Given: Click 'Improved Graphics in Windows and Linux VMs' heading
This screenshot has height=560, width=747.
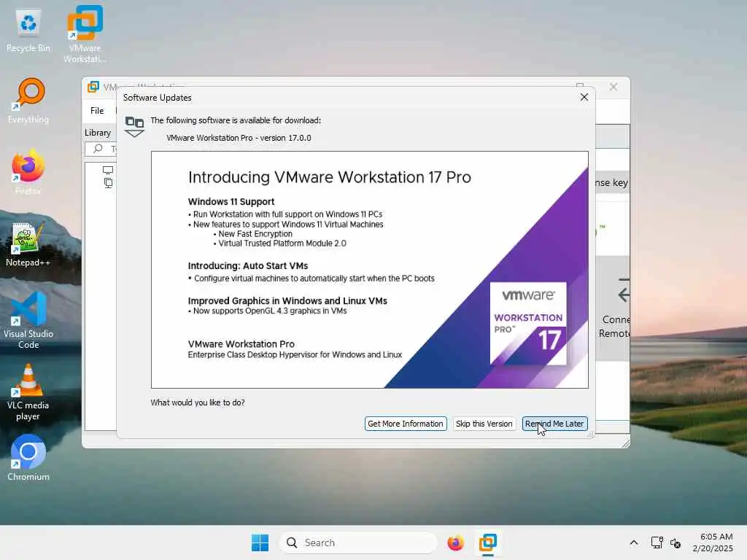Looking at the screenshot, I should coord(287,300).
